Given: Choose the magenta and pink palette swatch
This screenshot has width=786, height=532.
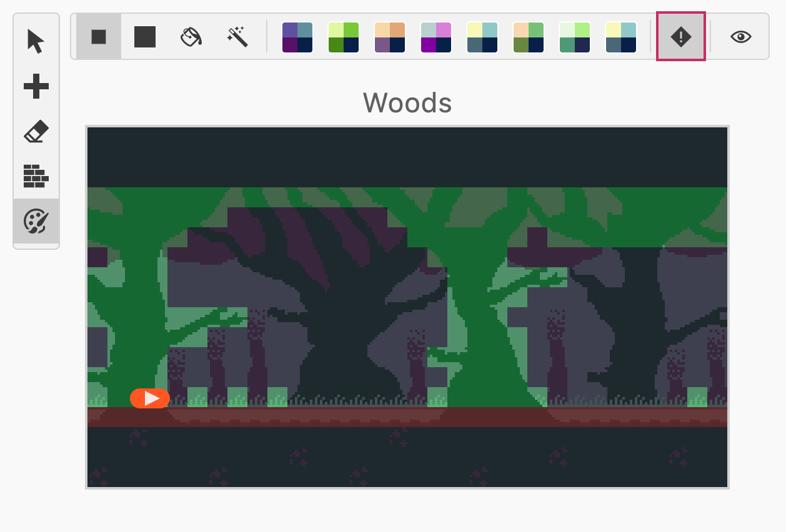Looking at the screenshot, I should click(x=436, y=37).
